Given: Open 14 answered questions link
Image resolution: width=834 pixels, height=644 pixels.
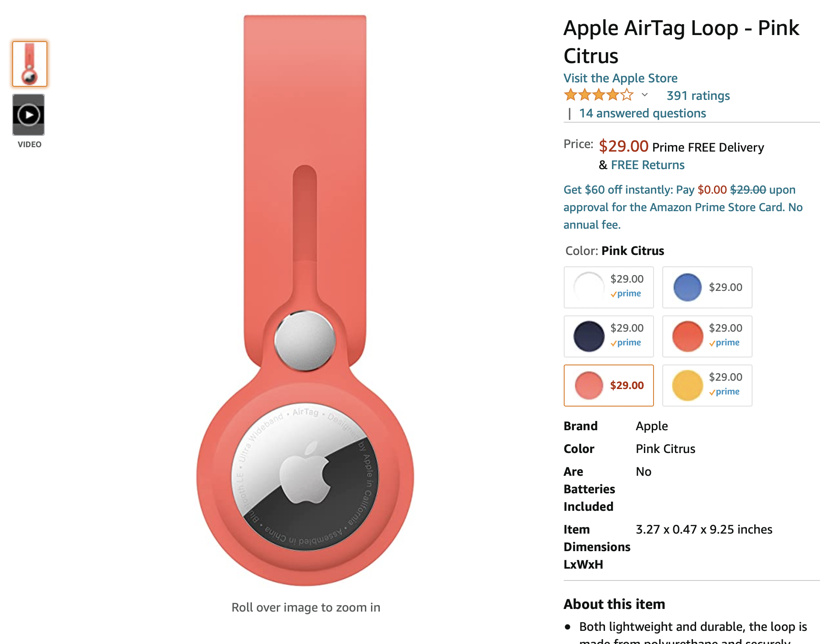Looking at the screenshot, I should coord(642,113).
